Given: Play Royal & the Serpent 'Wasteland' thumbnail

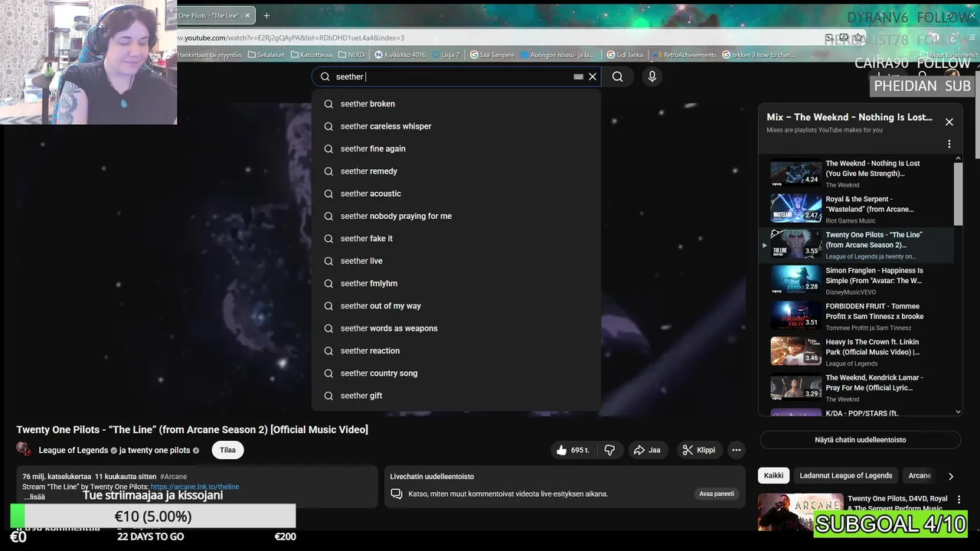Looking at the screenshot, I should (795, 209).
